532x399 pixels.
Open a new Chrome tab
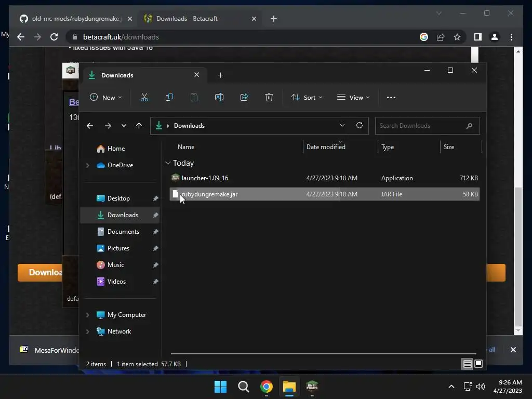(x=274, y=19)
